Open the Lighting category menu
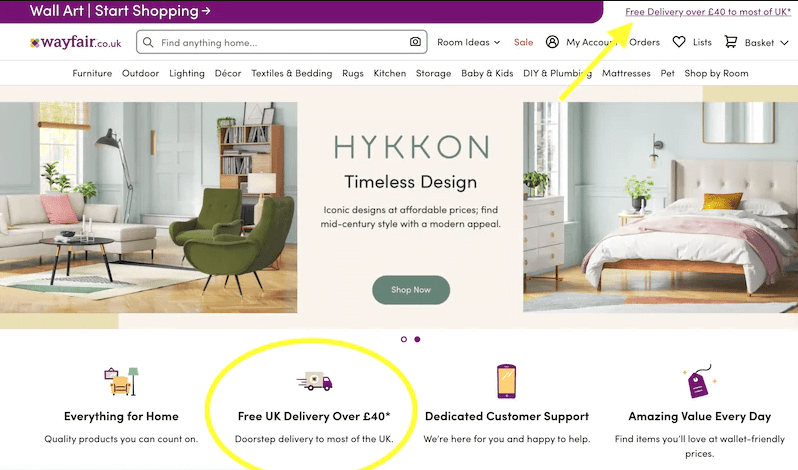 pyautogui.click(x=187, y=73)
